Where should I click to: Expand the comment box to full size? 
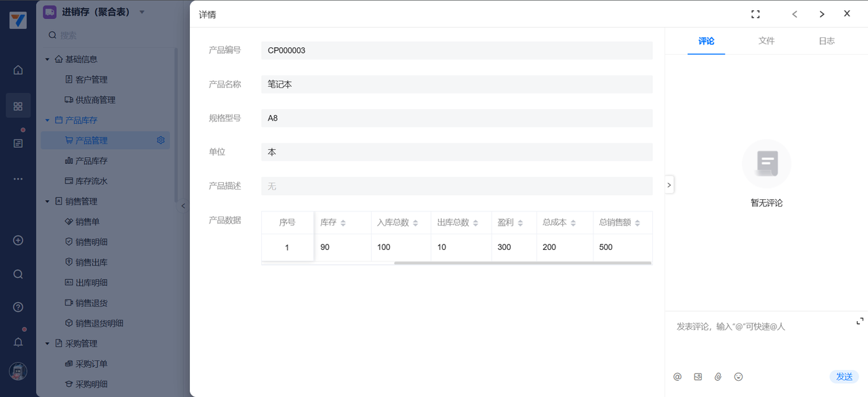pyautogui.click(x=860, y=321)
